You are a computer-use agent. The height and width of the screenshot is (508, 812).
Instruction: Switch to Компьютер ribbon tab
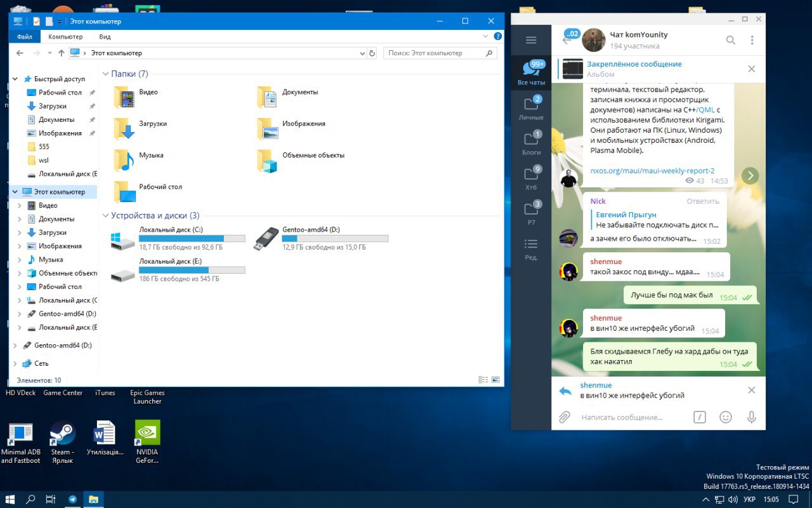coord(65,37)
